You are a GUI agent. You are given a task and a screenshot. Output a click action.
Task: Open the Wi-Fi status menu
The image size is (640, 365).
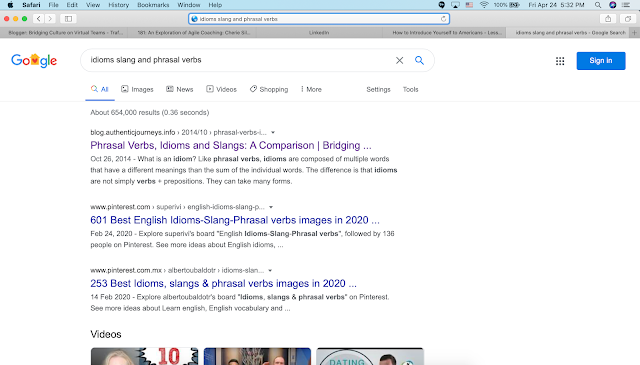(x=484, y=5)
